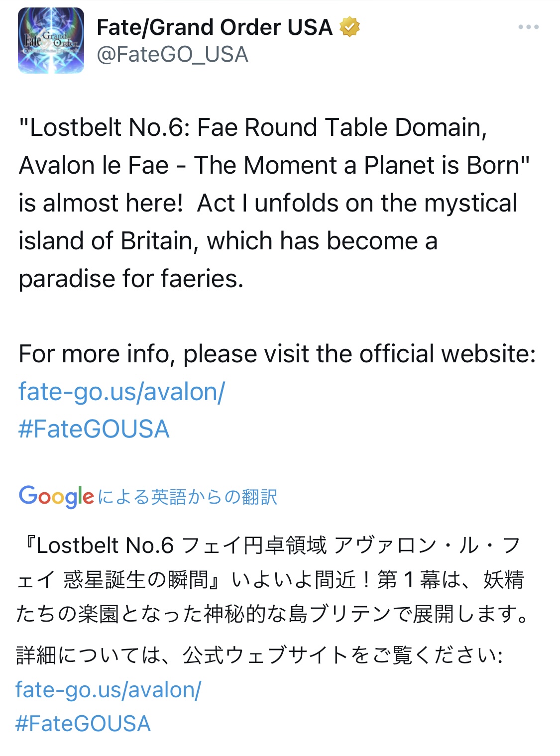Click the Google logo

(56, 496)
